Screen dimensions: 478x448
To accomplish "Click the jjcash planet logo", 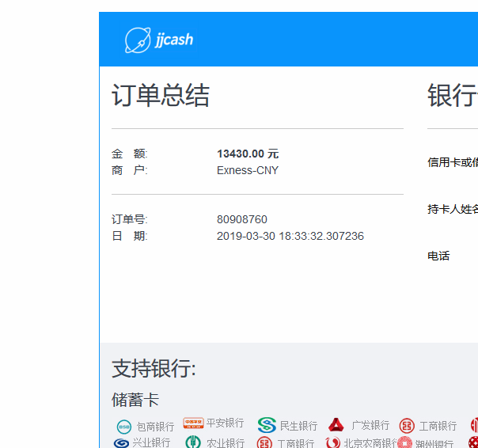I will [138, 40].
